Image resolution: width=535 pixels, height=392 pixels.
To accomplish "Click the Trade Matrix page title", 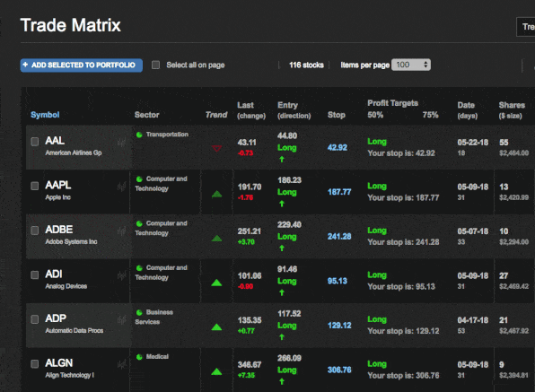I will pyautogui.click(x=71, y=25).
